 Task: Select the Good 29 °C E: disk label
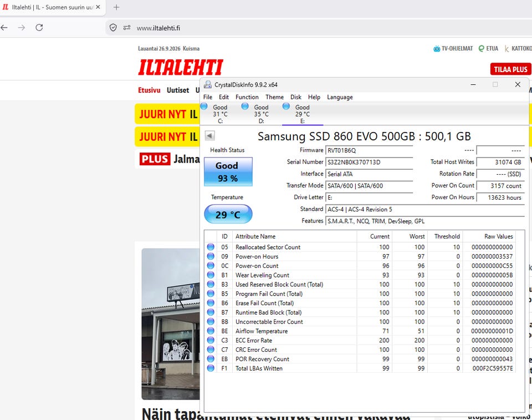303,114
